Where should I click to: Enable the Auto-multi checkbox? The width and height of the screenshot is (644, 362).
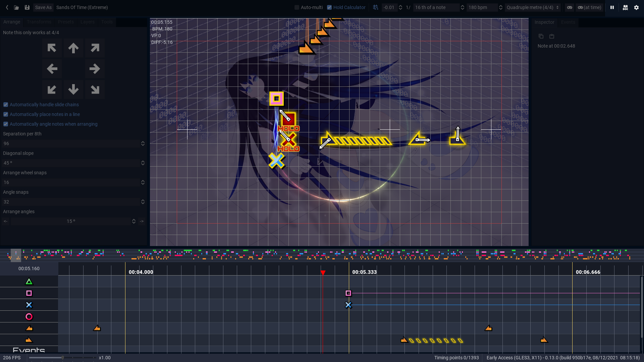tap(297, 7)
